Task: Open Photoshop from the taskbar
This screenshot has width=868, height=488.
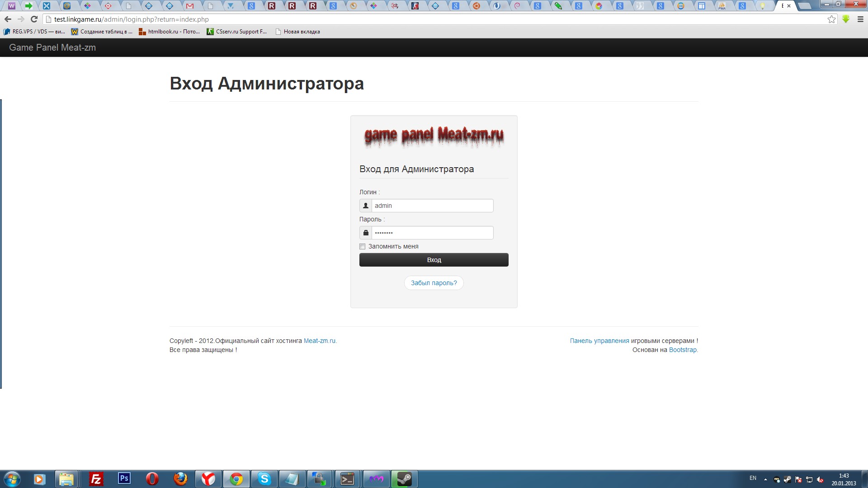Action: click(124, 479)
